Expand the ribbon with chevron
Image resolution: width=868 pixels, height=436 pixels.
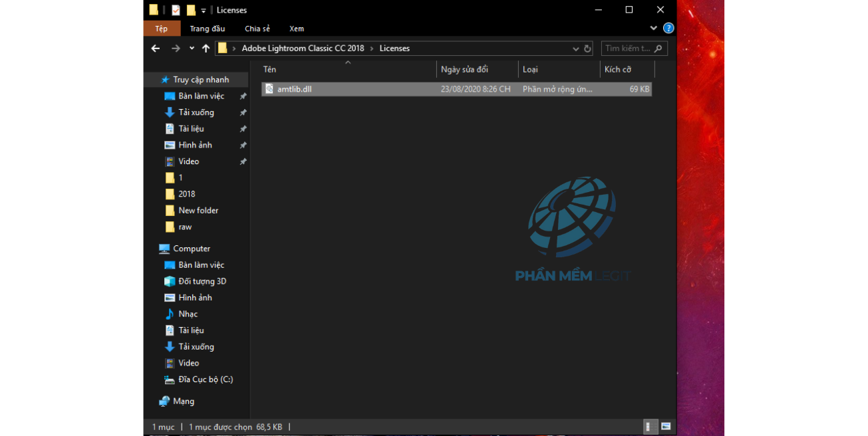pos(653,29)
